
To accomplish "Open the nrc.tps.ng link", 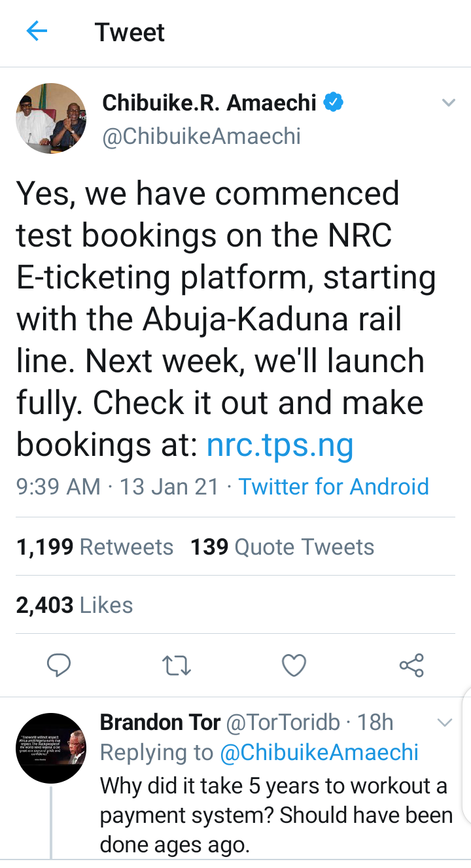I will tap(280, 445).
